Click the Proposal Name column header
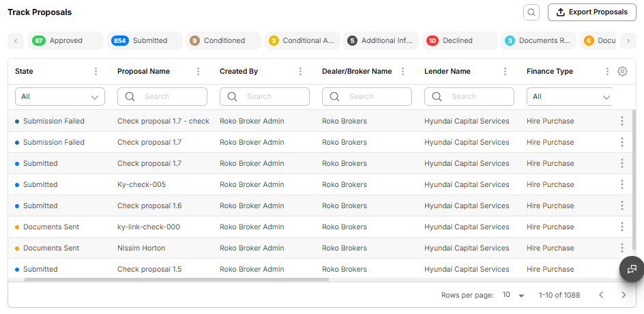 [x=143, y=72]
